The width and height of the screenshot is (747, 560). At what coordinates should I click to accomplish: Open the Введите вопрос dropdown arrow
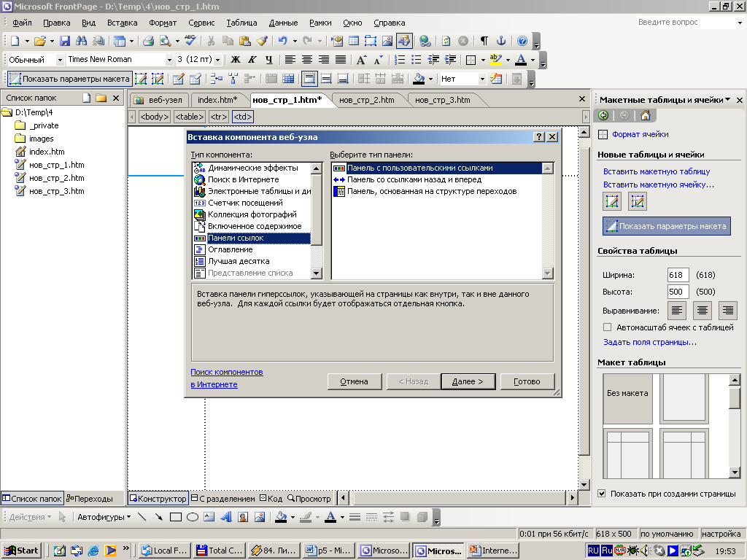point(740,23)
